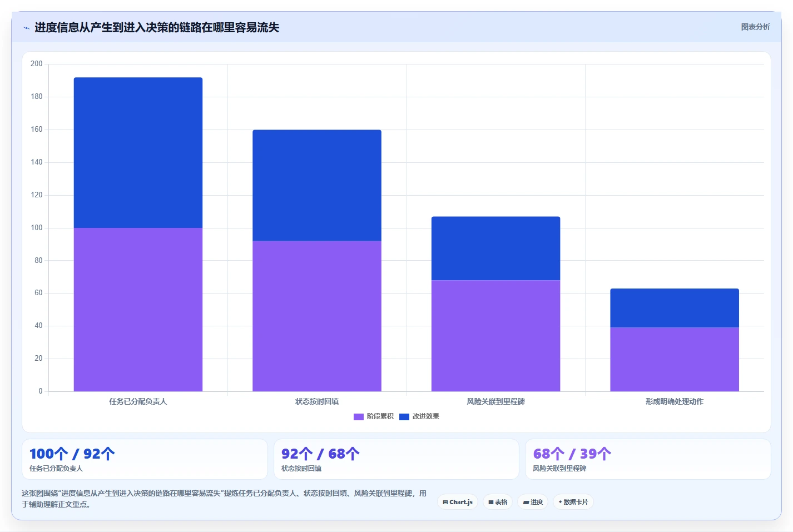
Task: Click y-axis value 100
Action: (37, 228)
